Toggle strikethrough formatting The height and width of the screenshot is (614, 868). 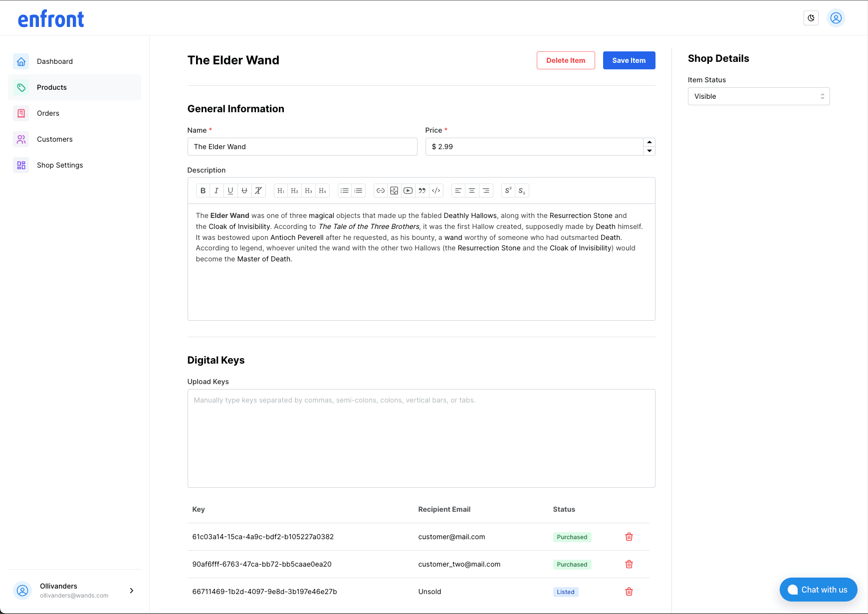(244, 191)
